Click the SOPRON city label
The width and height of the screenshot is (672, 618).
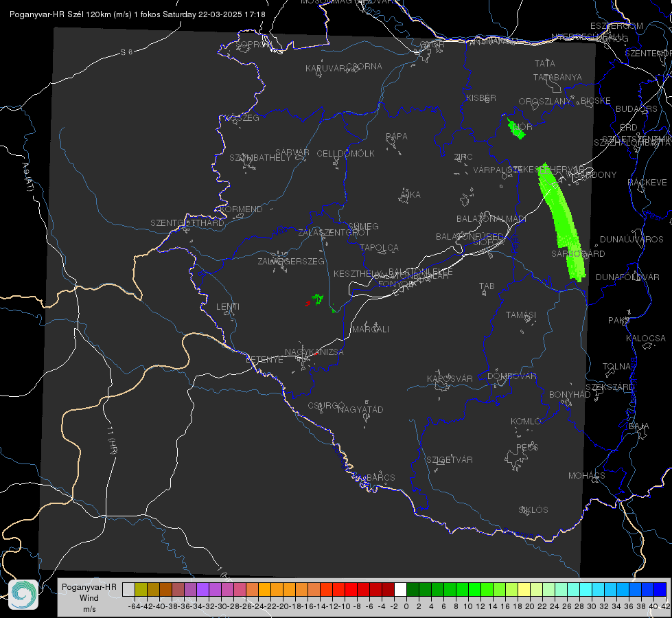tap(254, 44)
